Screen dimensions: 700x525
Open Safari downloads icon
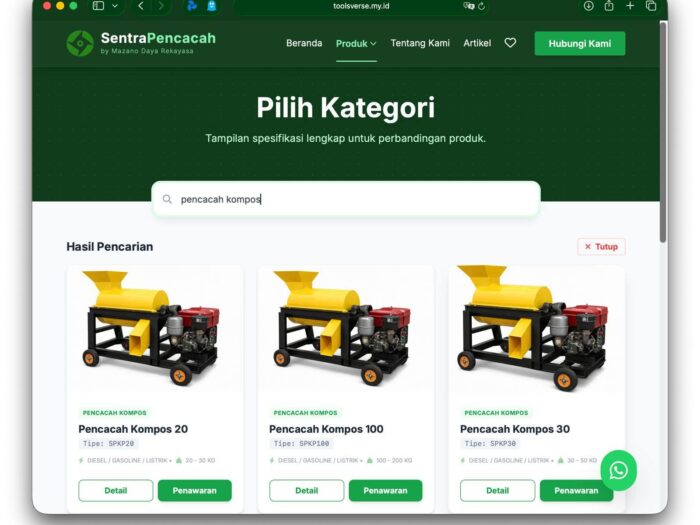click(588, 6)
